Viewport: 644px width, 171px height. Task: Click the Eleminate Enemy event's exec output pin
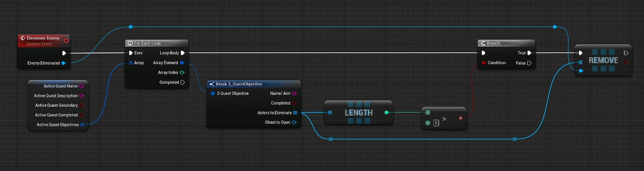point(64,53)
